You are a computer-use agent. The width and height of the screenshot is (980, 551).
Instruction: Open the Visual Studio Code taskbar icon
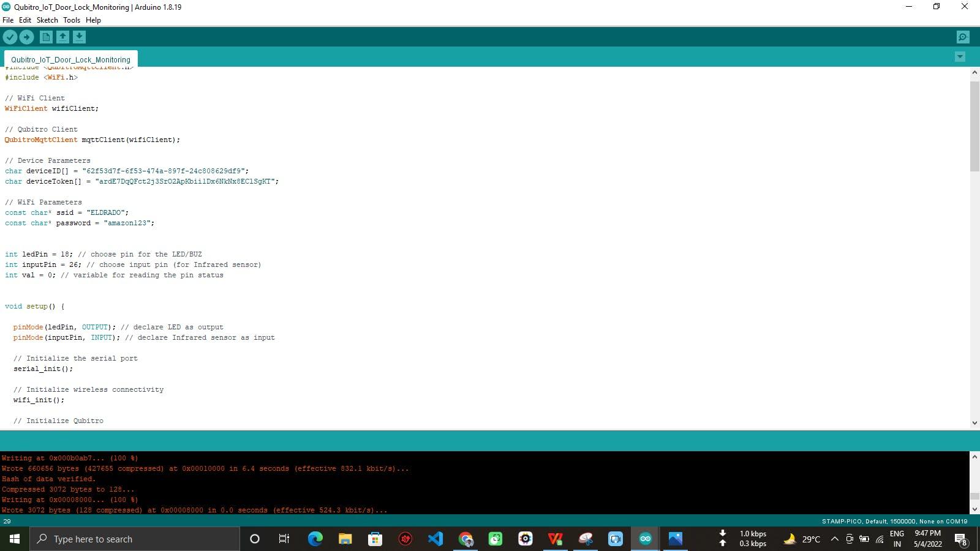click(435, 539)
